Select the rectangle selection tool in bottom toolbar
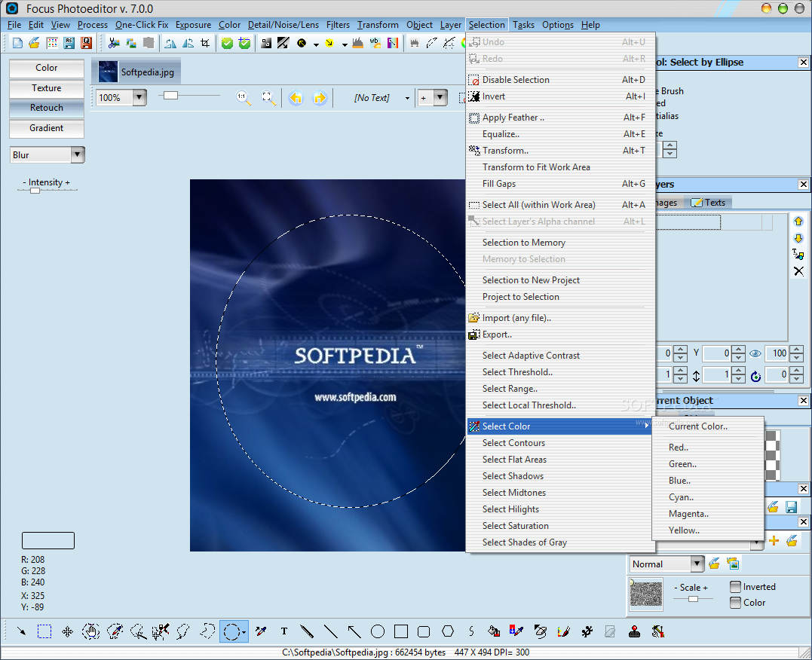812x660 pixels. (x=44, y=631)
